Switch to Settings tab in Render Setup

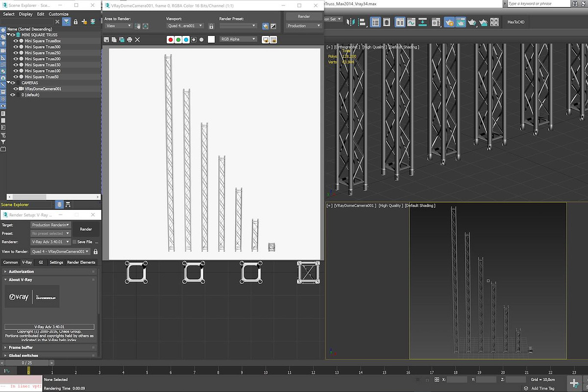coord(56,263)
